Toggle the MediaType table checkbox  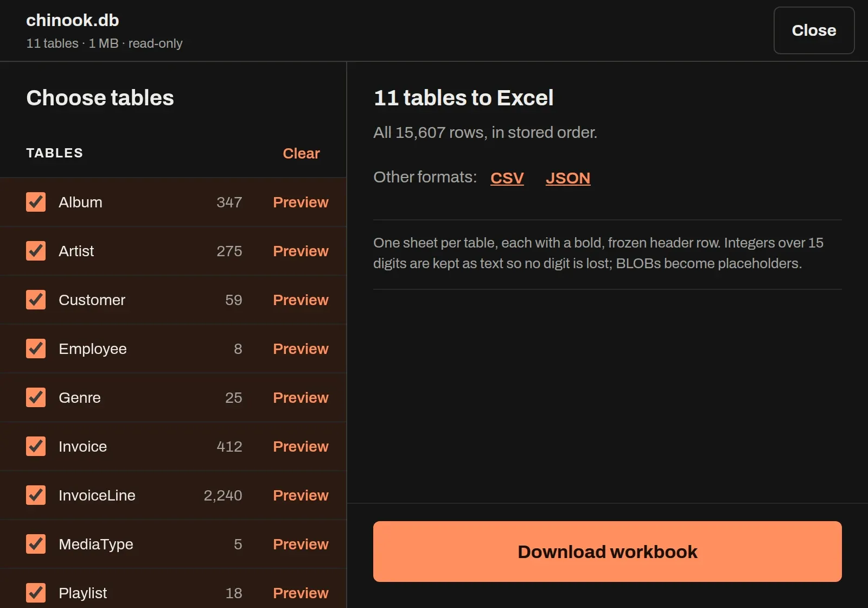36,544
